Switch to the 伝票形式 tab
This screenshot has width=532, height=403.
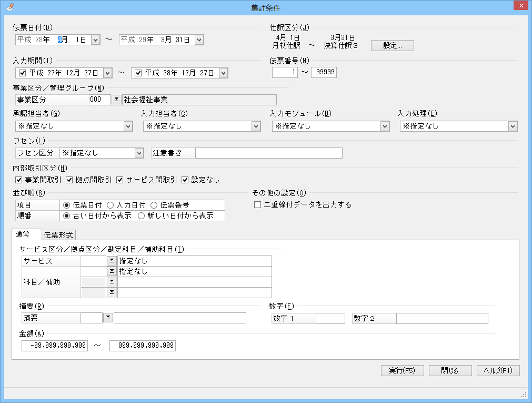tap(59, 235)
